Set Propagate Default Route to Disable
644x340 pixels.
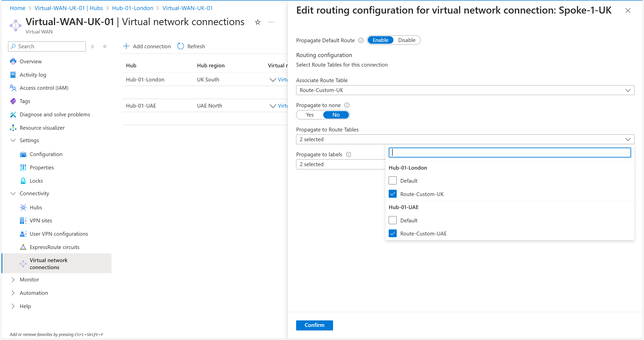(x=407, y=40)
